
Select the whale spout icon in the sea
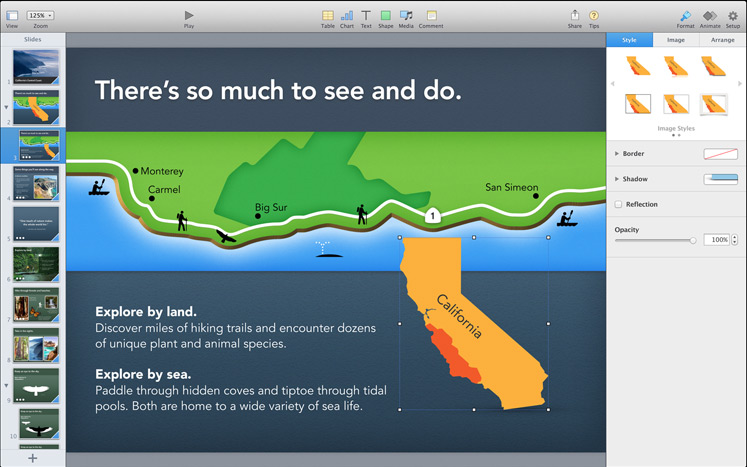[x=329, y=249]
